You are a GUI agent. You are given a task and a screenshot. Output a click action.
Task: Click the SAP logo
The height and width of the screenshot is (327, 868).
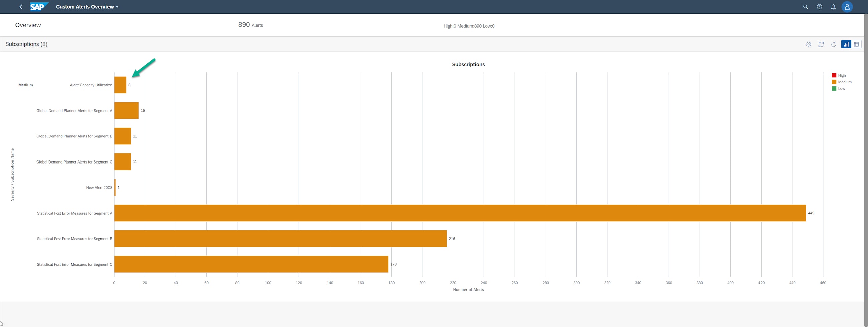(39, 7)
